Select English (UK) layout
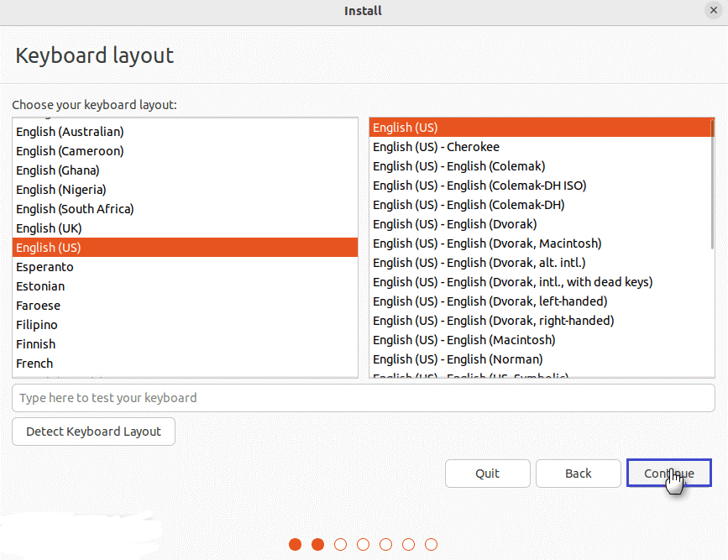The image size is (728, 560). point(49,228)
